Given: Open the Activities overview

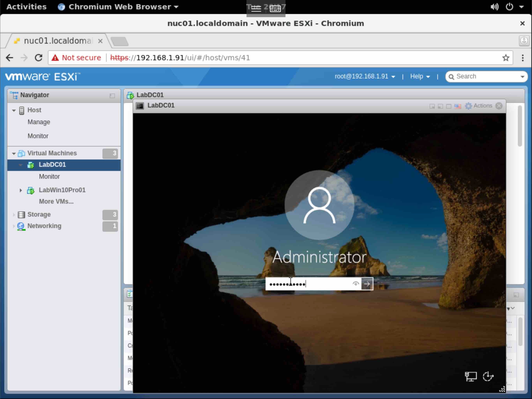Looking at the screenshot, I should (x=26, y=7).
